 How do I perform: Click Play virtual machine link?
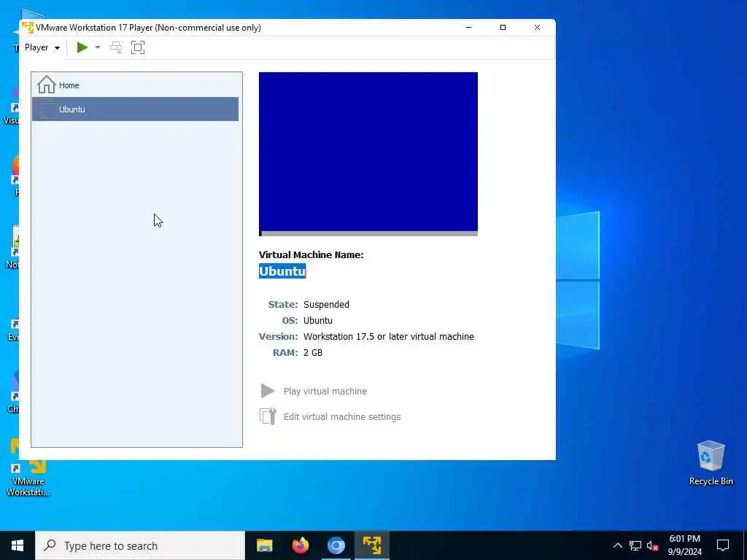[325, 391]
